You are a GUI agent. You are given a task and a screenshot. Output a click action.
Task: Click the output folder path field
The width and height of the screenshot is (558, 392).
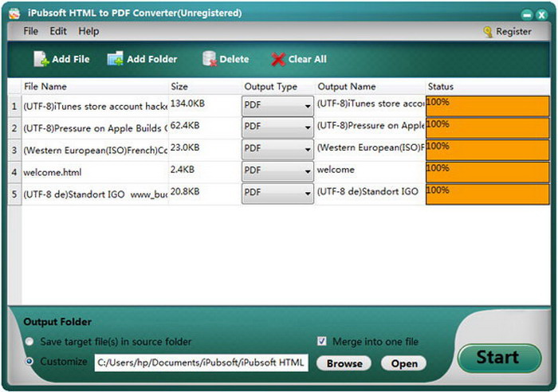201,363
